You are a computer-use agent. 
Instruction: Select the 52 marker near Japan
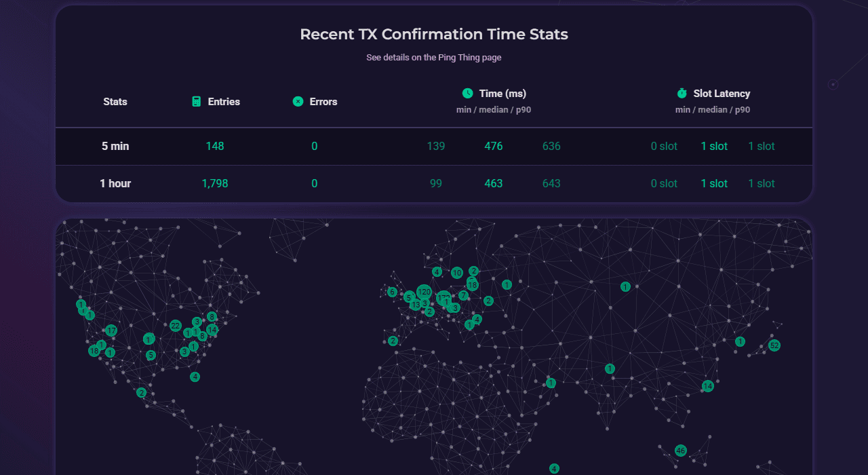pos(774,345)
